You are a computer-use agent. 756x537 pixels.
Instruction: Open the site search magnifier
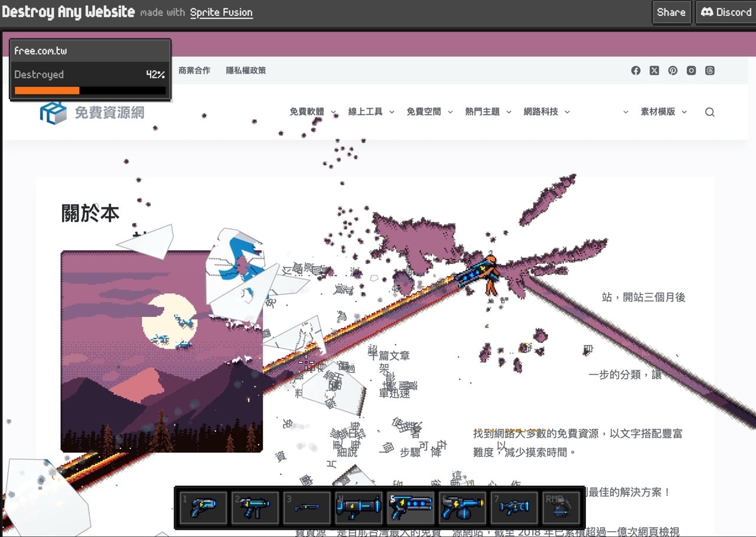tap(710, 112)
